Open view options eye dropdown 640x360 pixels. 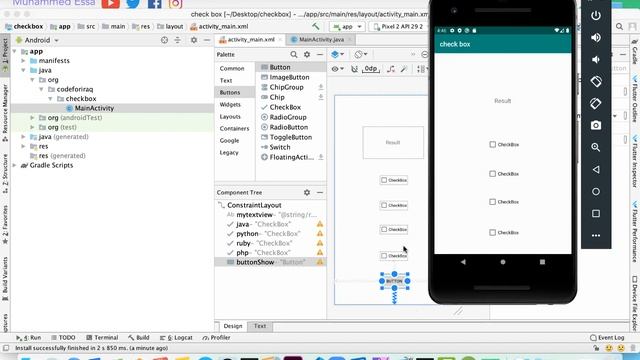coord(338,69)
